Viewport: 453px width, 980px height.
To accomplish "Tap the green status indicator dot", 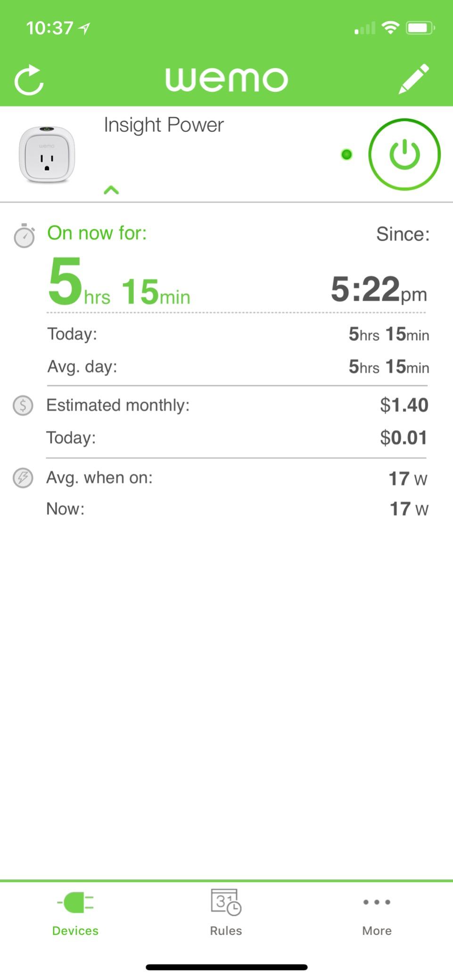I will 346,154.
